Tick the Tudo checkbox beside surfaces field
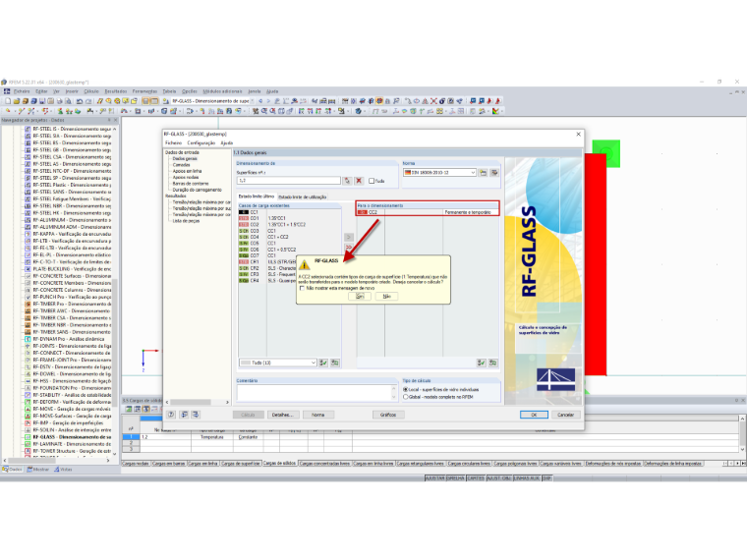The width and height of the screenshot is (747, 560). coord(372,181)
